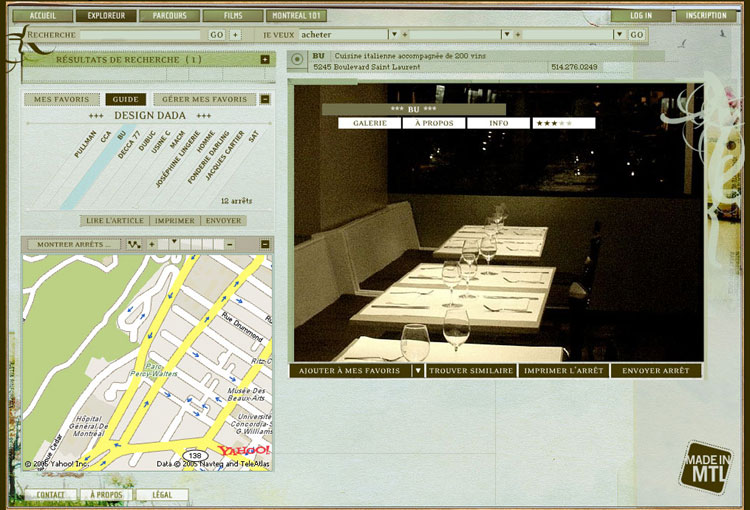Select the MACM stop

177,139
